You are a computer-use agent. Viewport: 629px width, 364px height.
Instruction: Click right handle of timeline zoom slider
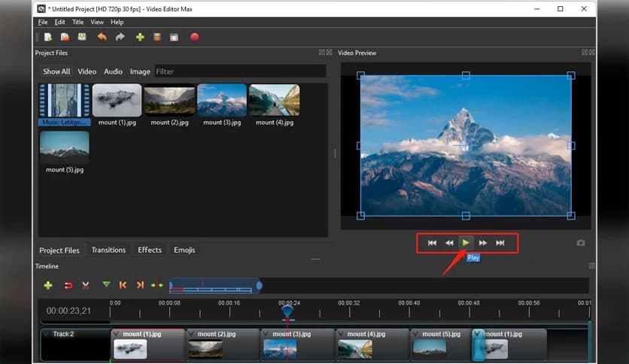259,286
